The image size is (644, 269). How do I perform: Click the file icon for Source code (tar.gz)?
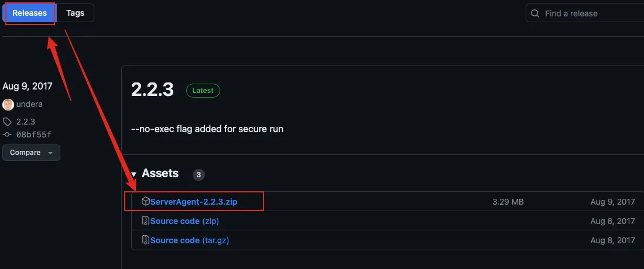click(145, 240)
